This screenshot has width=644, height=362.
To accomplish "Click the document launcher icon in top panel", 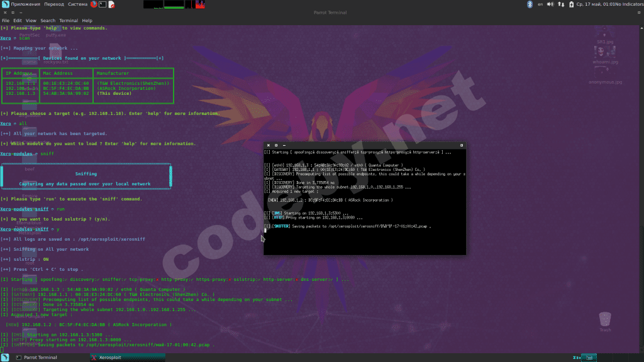I will tap(111, 4).
